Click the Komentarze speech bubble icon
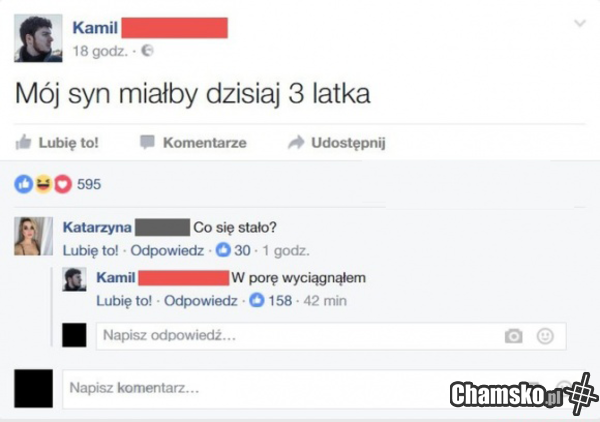 (x=147, y=142)
